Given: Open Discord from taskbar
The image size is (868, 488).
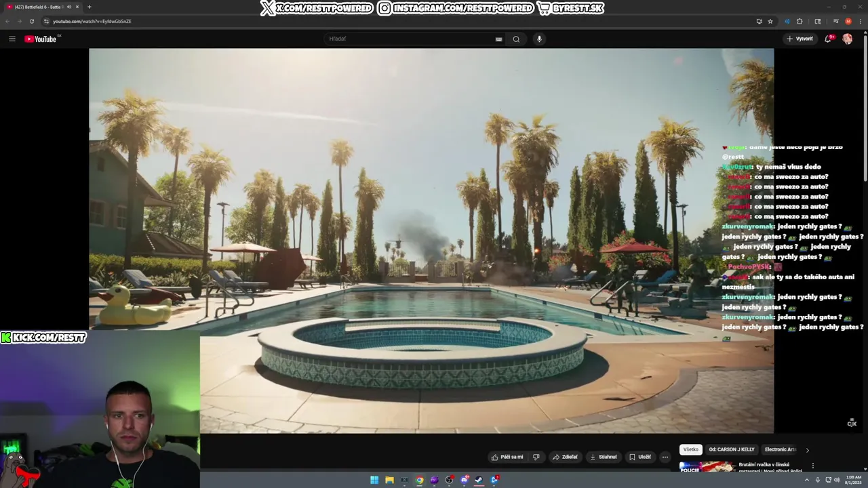Looking at the screenshot, I should point(464,480).
